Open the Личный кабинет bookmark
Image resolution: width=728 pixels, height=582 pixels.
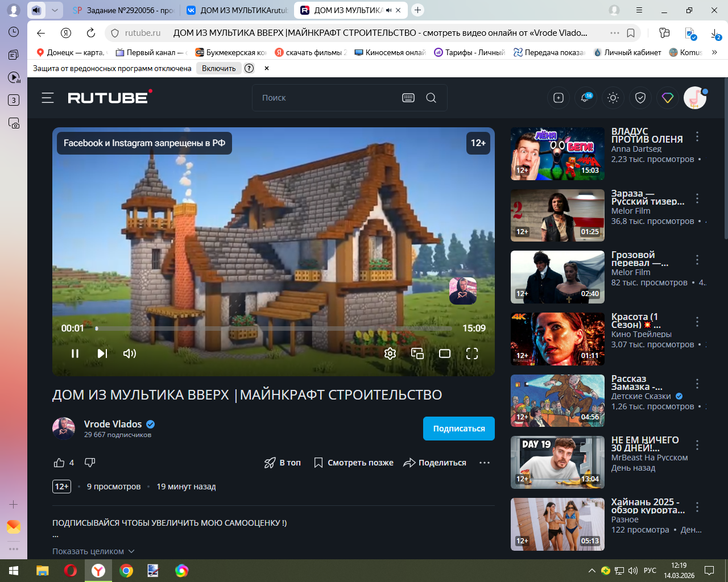(627, 52)
